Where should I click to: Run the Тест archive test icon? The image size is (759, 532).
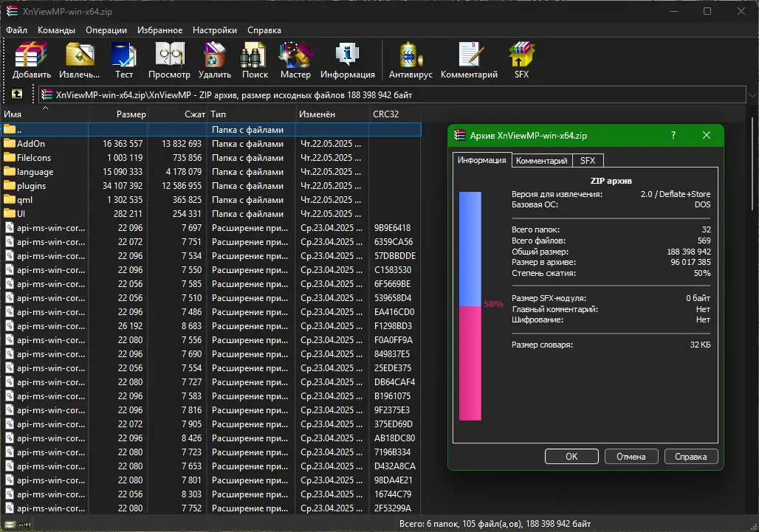(124, 60)
